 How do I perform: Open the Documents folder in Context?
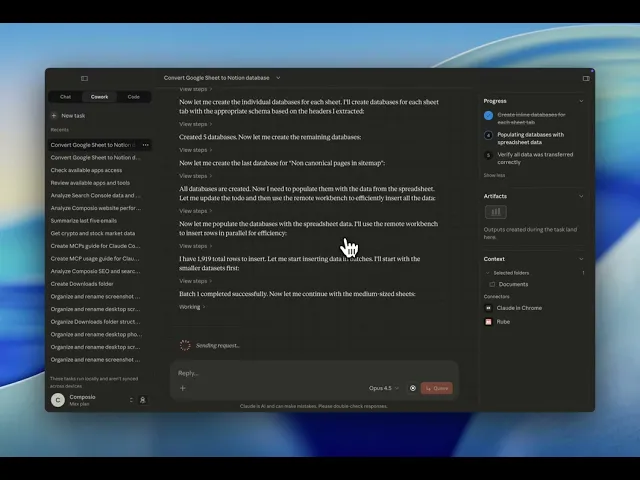513,284
